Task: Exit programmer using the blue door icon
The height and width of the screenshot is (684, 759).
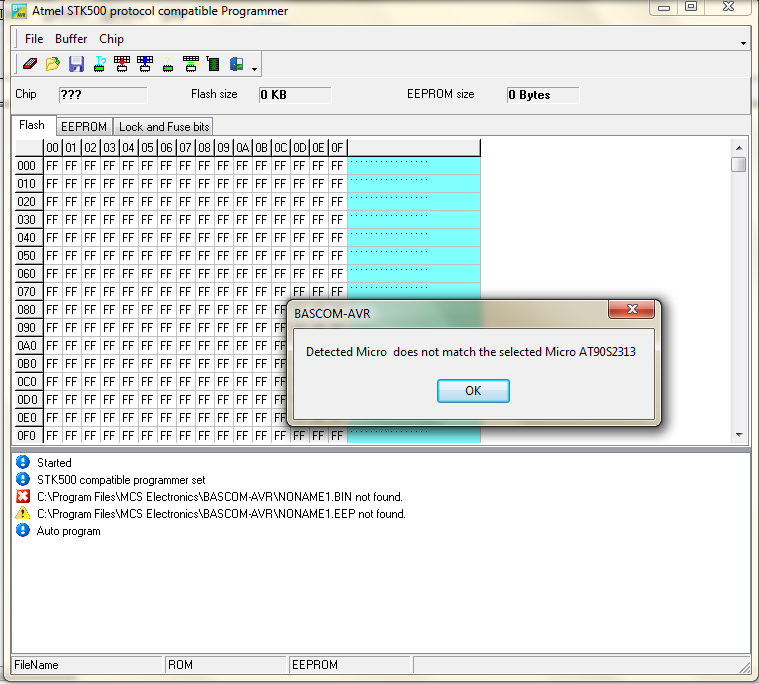Action: [236, 64]
